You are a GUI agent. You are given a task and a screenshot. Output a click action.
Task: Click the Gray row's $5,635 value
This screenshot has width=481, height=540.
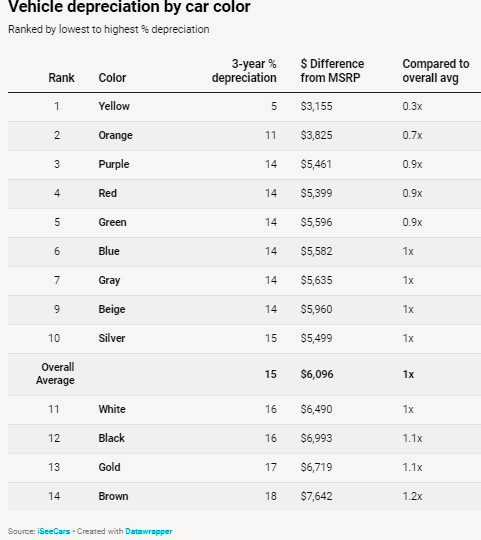(316, 280)
